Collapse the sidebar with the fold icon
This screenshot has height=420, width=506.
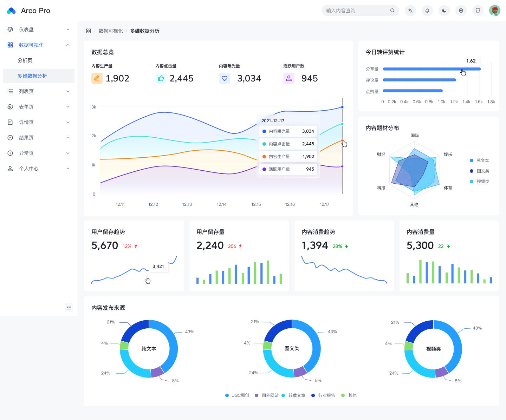(69, 308)
